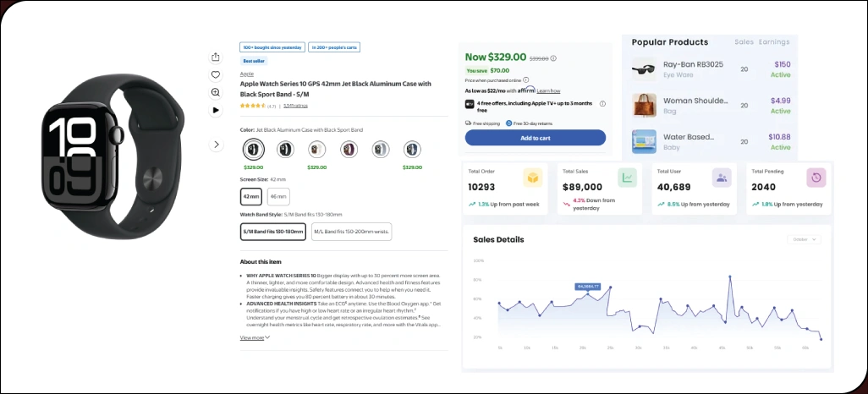868x394 pixels.
Task: Select the navy blue watch color swatch
Action: point(412,150)
